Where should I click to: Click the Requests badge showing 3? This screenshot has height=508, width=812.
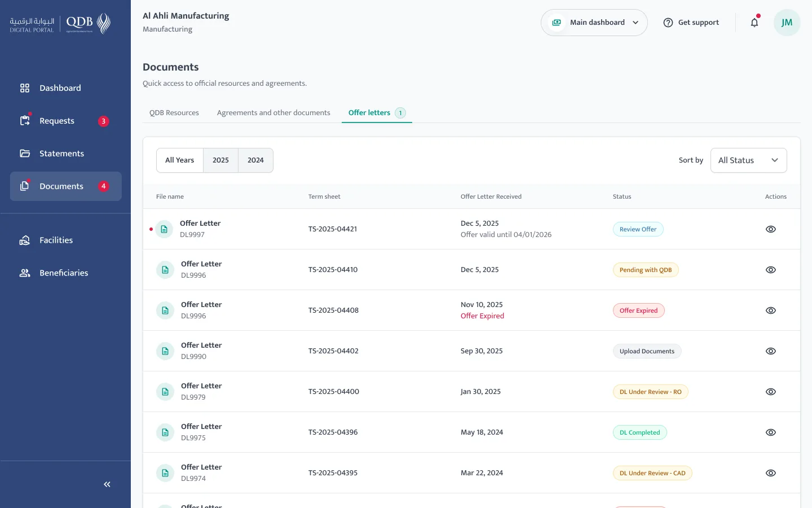(103, 121)
